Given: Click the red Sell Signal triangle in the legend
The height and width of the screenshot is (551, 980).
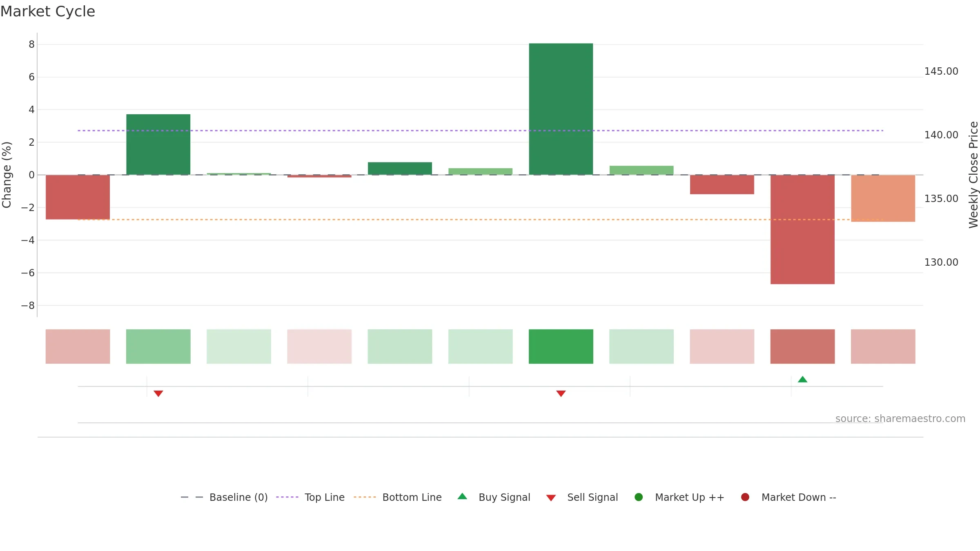Looking at the screenshot, I should 551,498.
